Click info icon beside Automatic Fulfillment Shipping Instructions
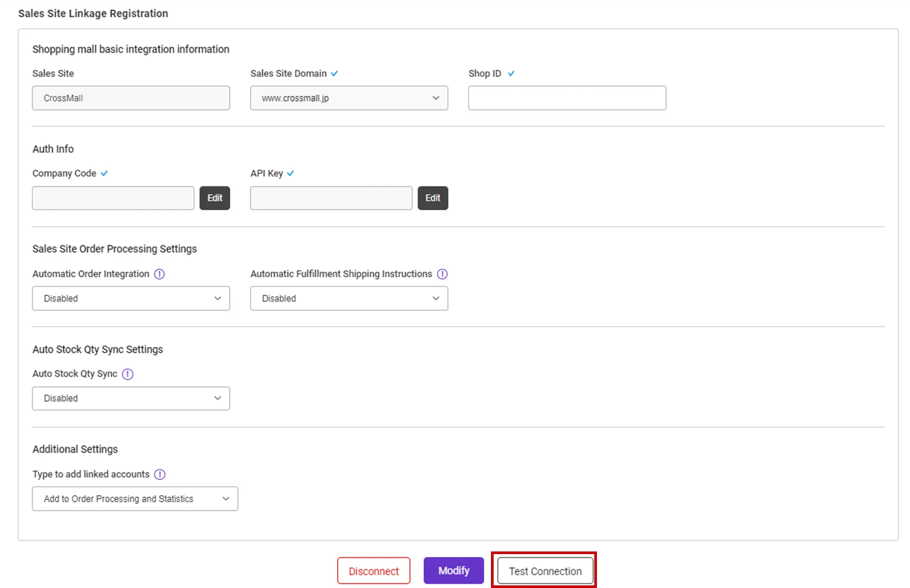Screen dimensions: 910x588 tap(442, 274)
